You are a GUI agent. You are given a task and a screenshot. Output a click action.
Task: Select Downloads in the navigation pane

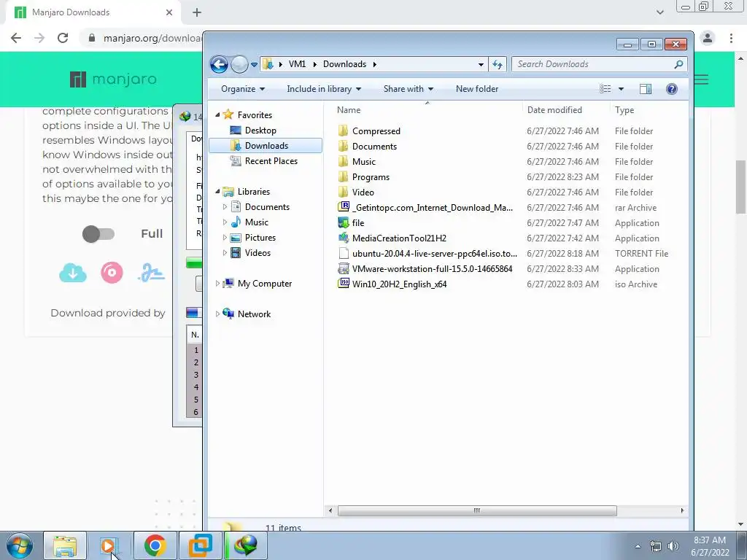click(266, 146)
